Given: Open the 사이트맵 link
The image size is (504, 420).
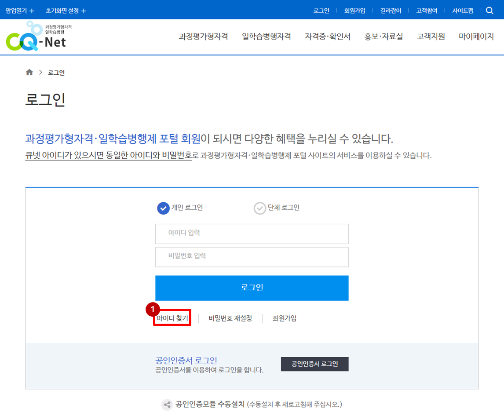Looking at the screenshot, I should 463,11.
